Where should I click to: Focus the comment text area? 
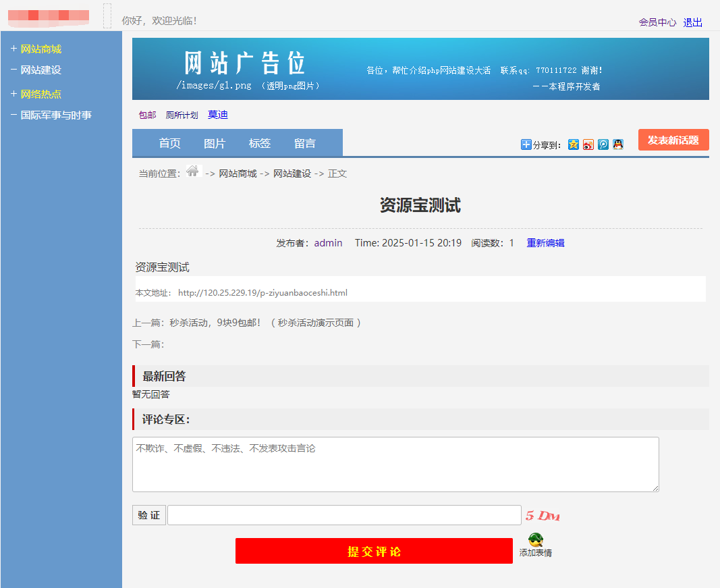pos(395,464)
